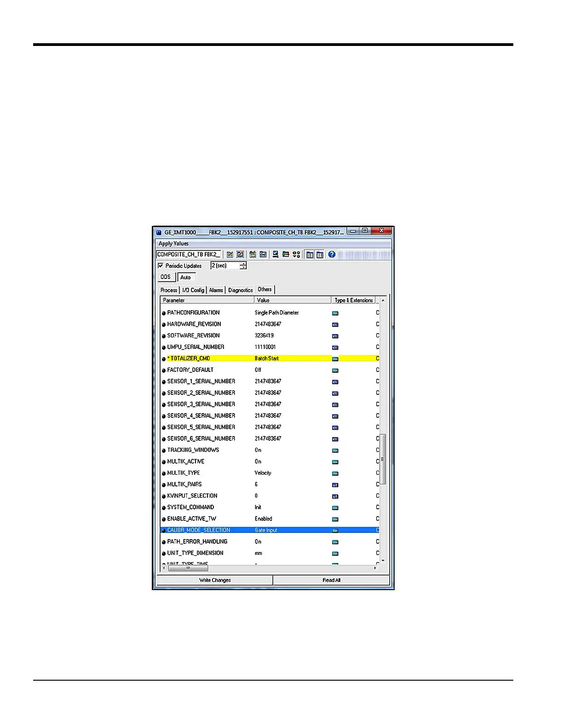This screenshot has height=728, width=563.
Task: Click the type icon in the MULTIK_TYPE row
Action: coord(335,473)
